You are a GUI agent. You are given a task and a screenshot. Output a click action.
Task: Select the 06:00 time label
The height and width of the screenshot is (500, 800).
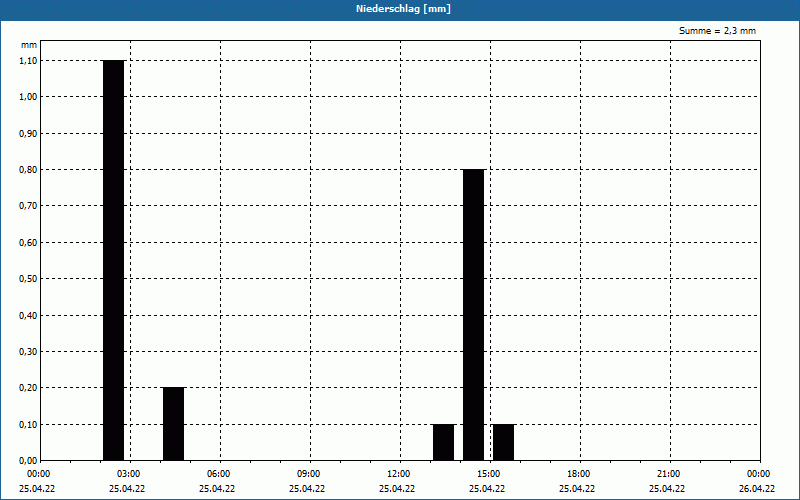(x=219, y=474)
